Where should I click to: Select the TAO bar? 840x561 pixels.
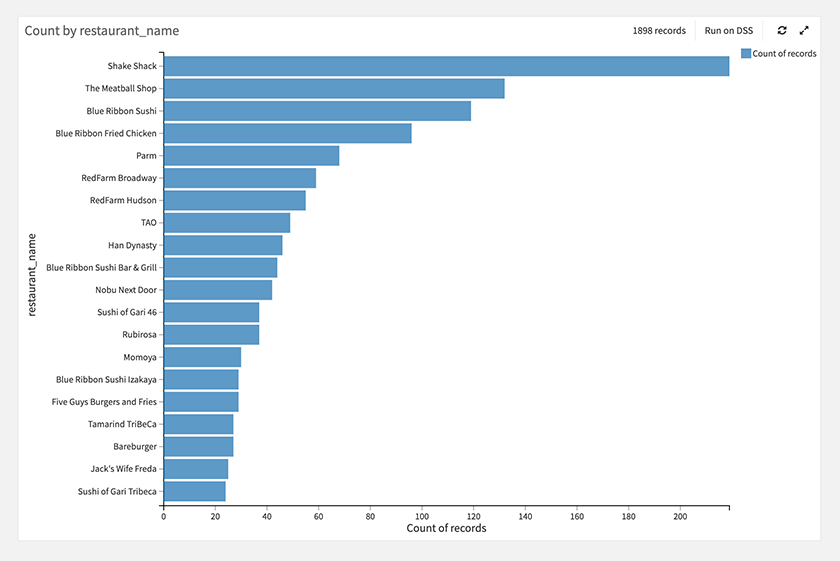tap(227, 223)
